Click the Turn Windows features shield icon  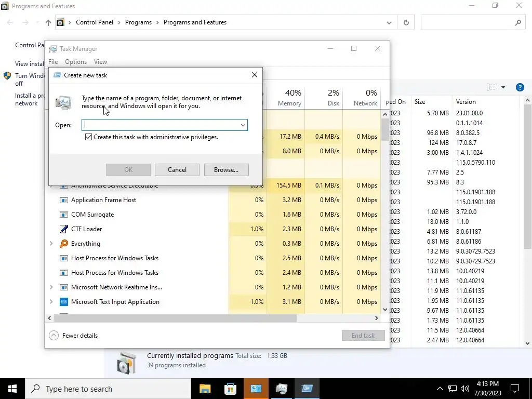(7, 76)
